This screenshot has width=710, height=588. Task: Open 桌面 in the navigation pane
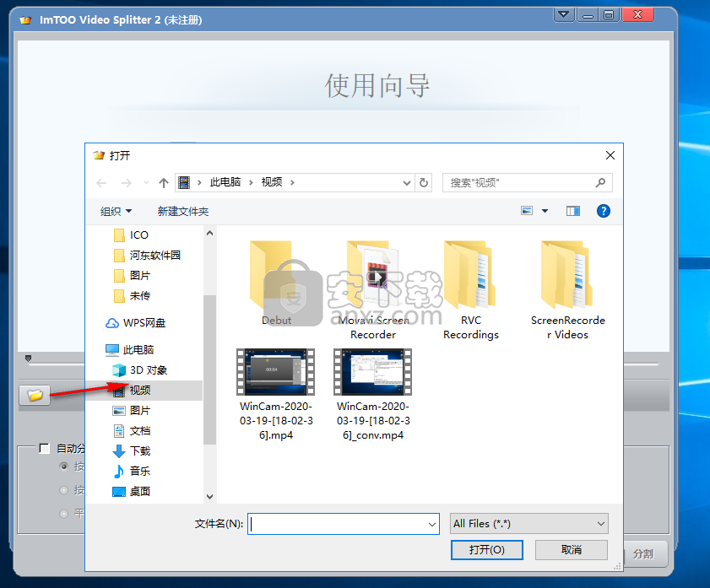[x=132, y=491]
